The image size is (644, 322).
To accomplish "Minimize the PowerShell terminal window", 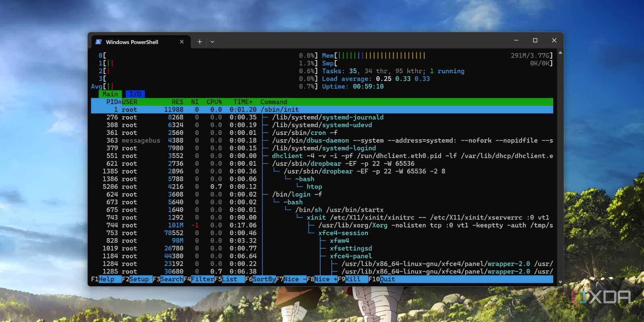I will point(516,40).
